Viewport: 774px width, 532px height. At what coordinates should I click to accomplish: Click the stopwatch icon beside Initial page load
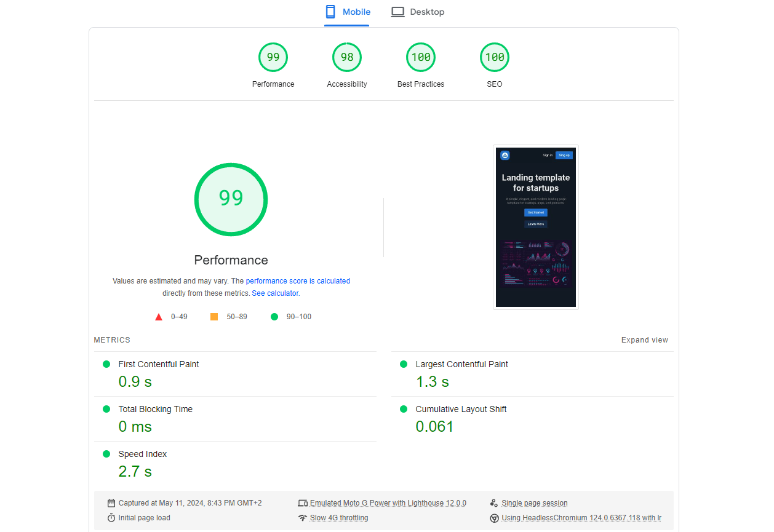pyautogui.click(x=111, y=518)
